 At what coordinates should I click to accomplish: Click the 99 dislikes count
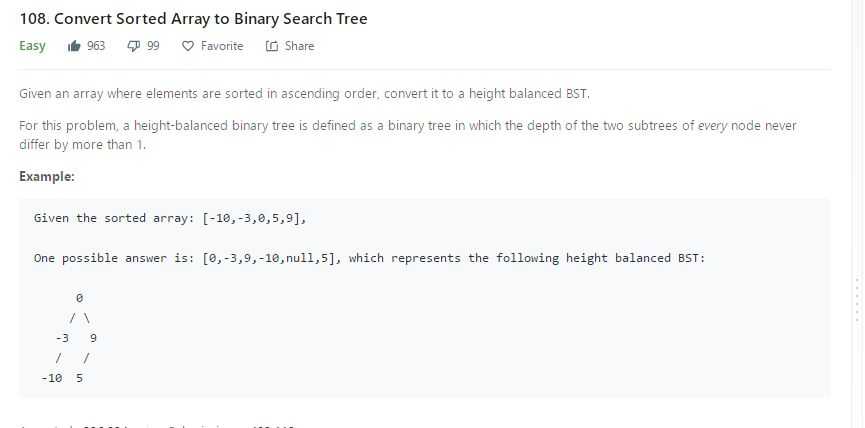point(153,46)
